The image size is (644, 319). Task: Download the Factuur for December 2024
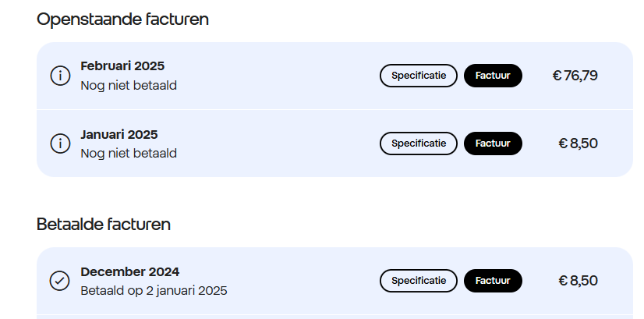point(493,281)
